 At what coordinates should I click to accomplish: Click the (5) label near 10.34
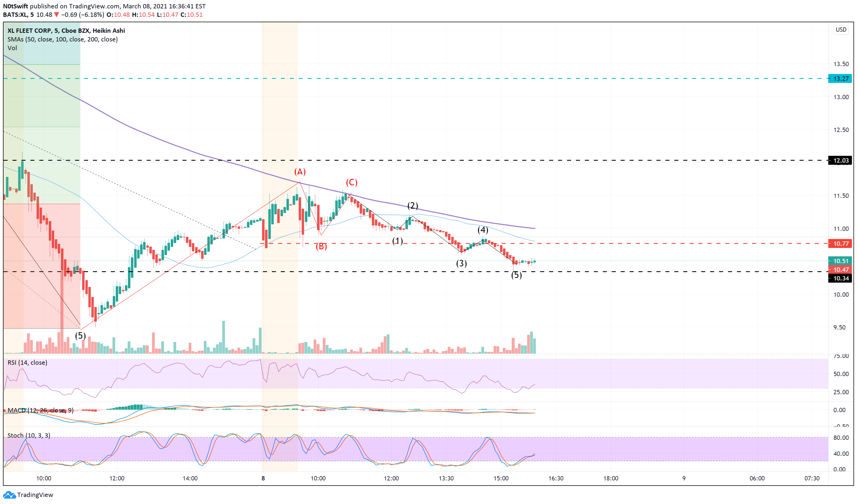pos(517,275)
